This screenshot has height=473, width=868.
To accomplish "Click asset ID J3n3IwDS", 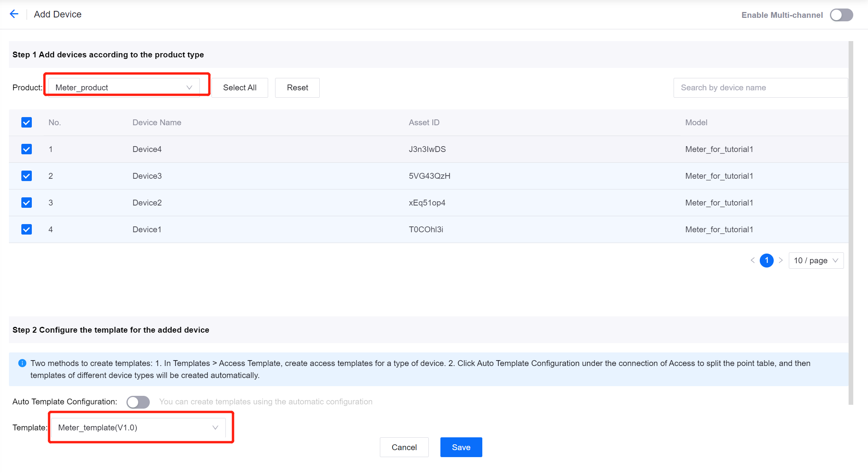I will [x=427, y=149].
